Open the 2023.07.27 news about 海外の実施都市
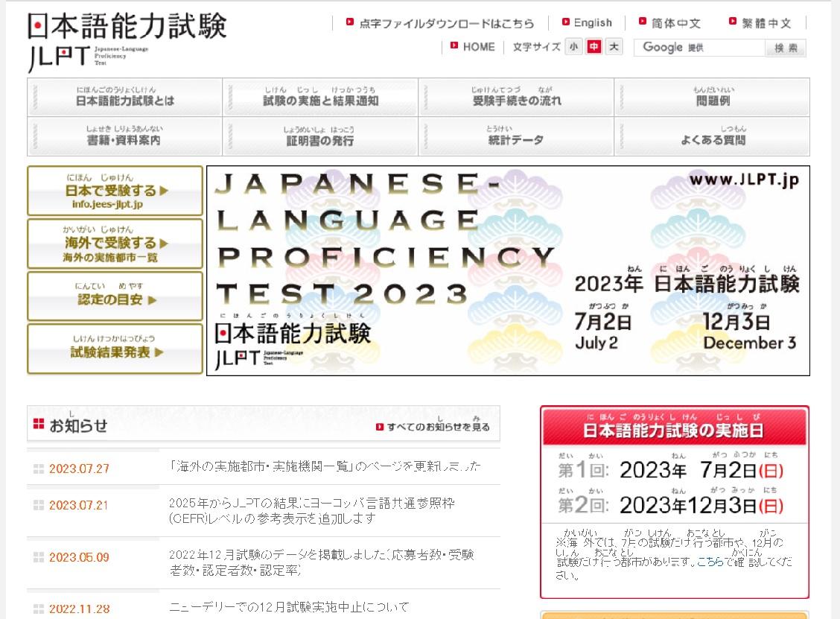 point(325,466)
